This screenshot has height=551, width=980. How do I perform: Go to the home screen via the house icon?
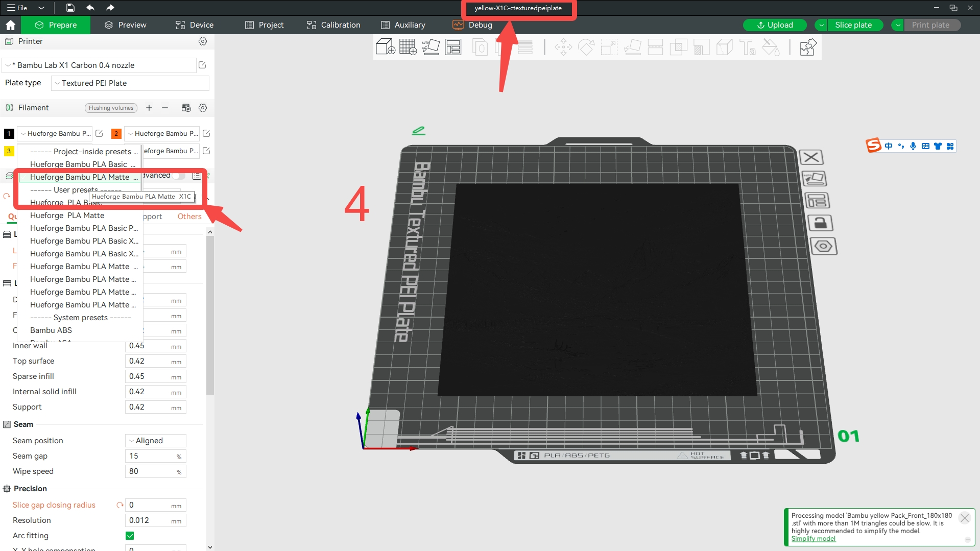click(x=10, y=25)
